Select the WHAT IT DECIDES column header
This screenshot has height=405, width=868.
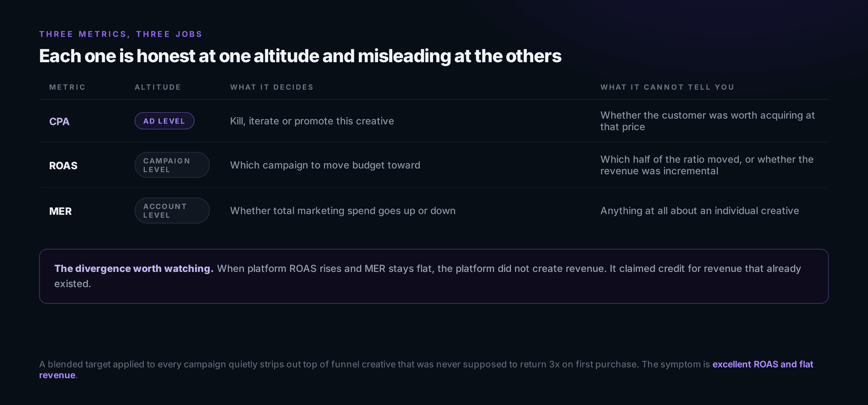click(271, 87)
